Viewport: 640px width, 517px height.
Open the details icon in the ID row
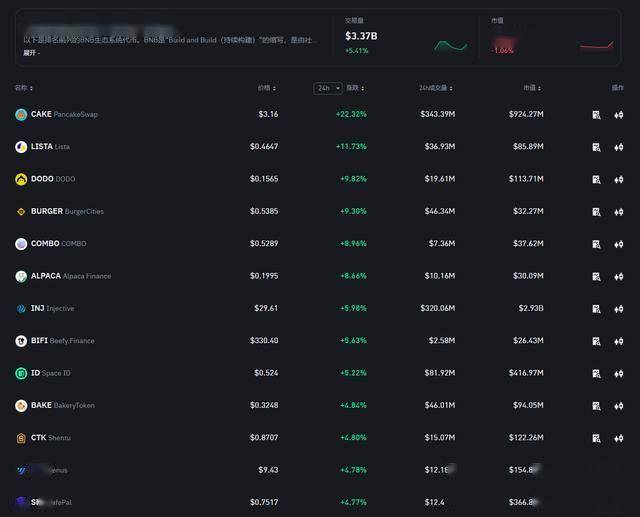tap(596, 373)
